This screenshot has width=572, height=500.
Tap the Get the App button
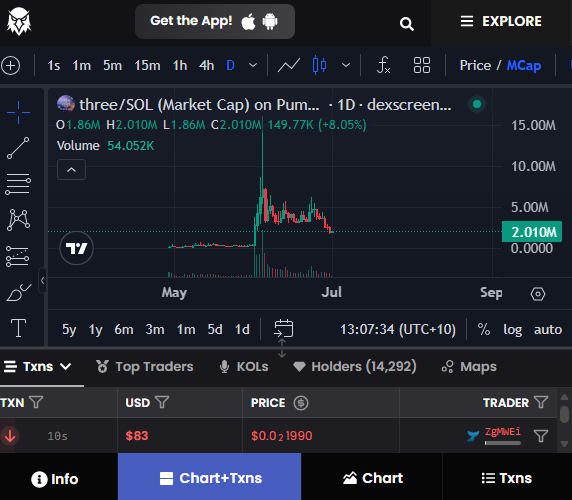[x=215, y=21]
